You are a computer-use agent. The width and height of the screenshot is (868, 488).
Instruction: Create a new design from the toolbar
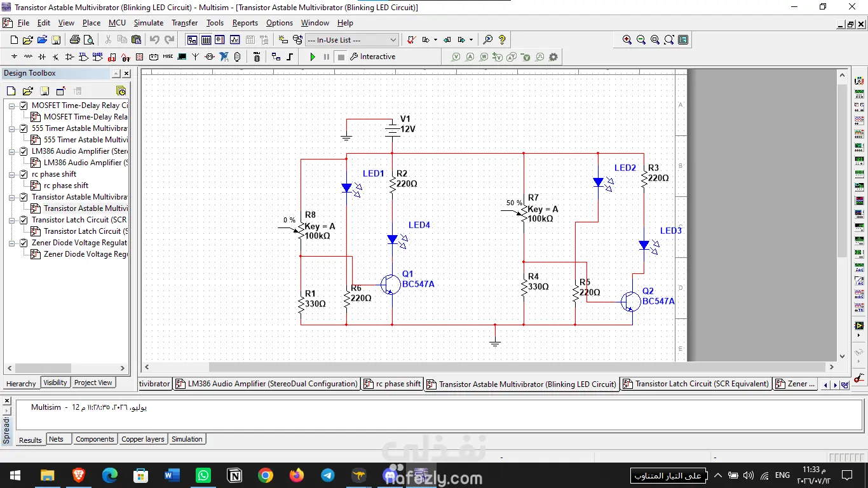(x=14, y=39)
